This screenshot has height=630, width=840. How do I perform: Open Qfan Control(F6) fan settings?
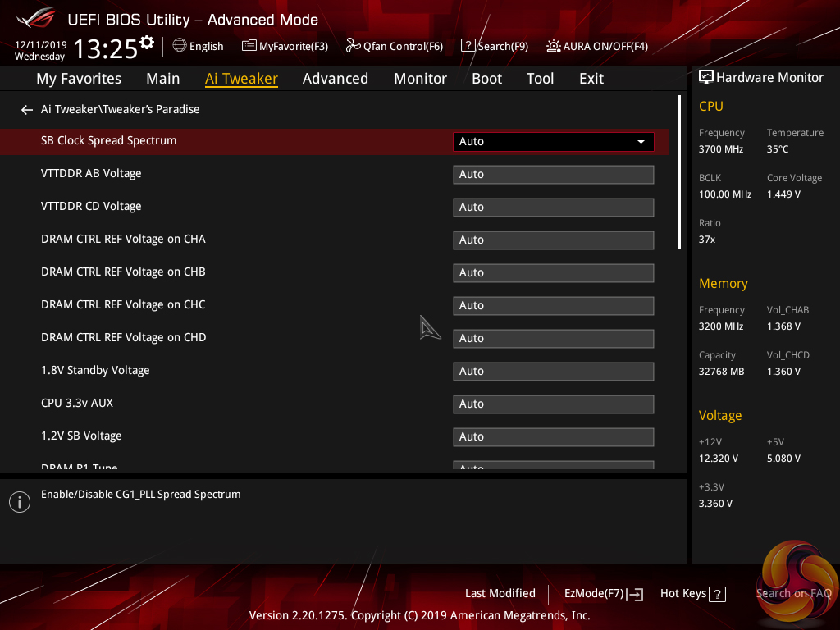(395, 46)
